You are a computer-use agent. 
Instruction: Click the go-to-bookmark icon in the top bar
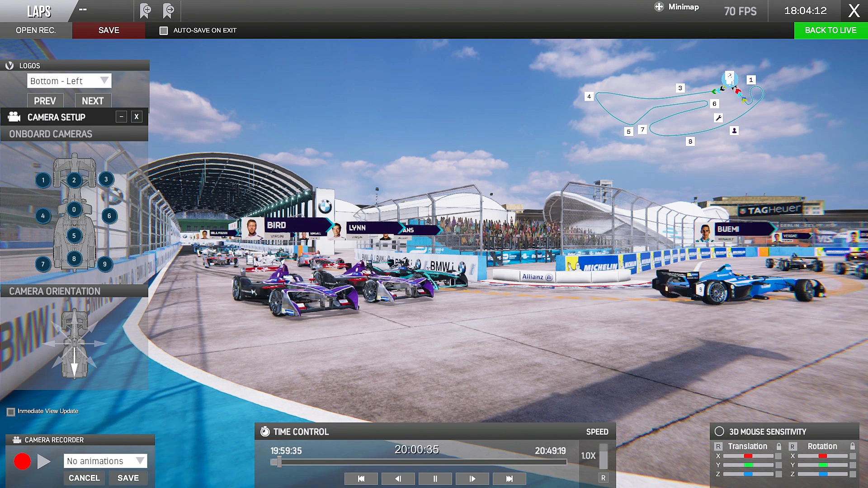(168, 11)
